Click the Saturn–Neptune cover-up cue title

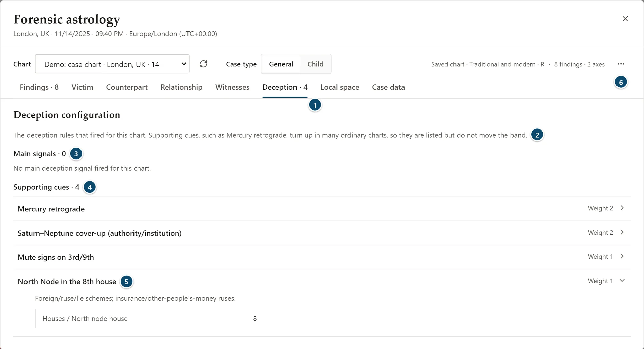click(x=100, y=233)
